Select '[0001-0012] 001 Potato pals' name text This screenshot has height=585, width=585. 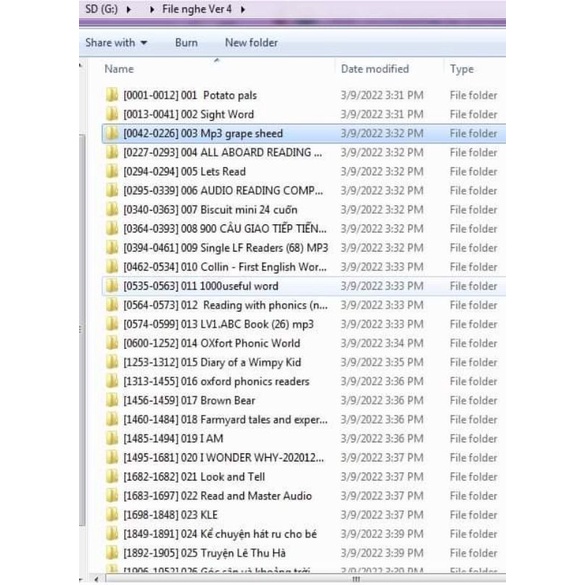coord(190,95)
